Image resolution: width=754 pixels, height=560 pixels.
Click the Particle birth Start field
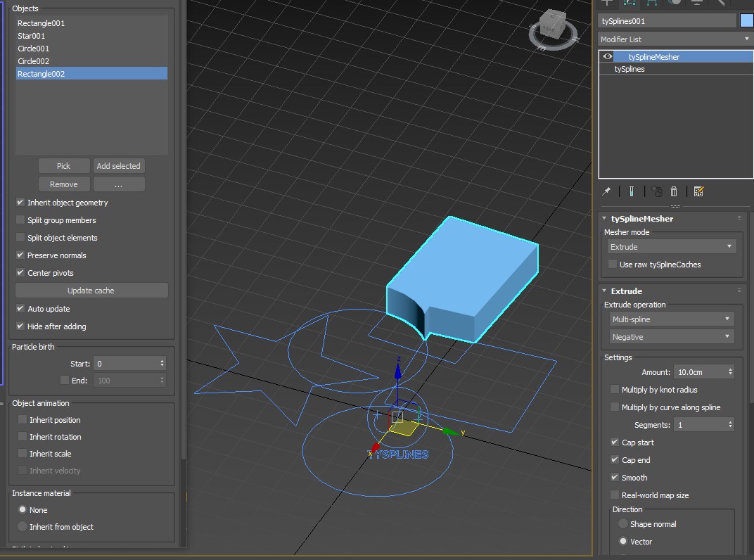pos(126,363)
